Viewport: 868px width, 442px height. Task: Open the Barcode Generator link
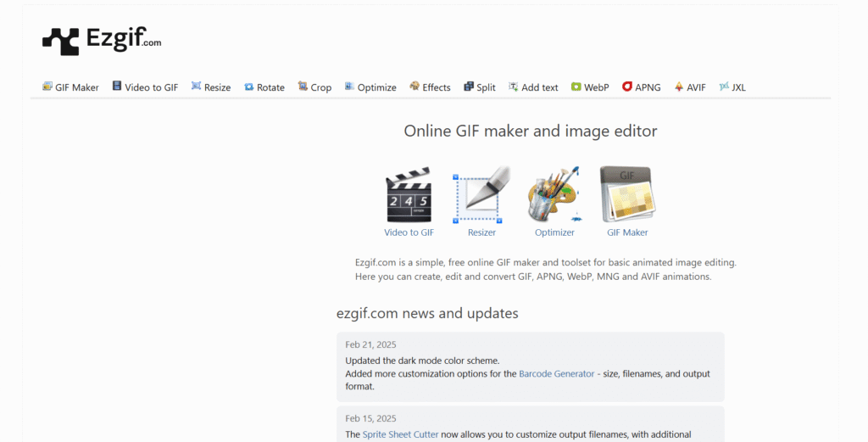click(556, 374)
